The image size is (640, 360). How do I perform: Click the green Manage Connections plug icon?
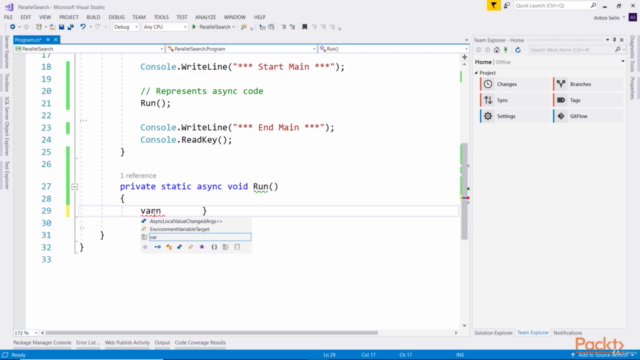point(506,50)
